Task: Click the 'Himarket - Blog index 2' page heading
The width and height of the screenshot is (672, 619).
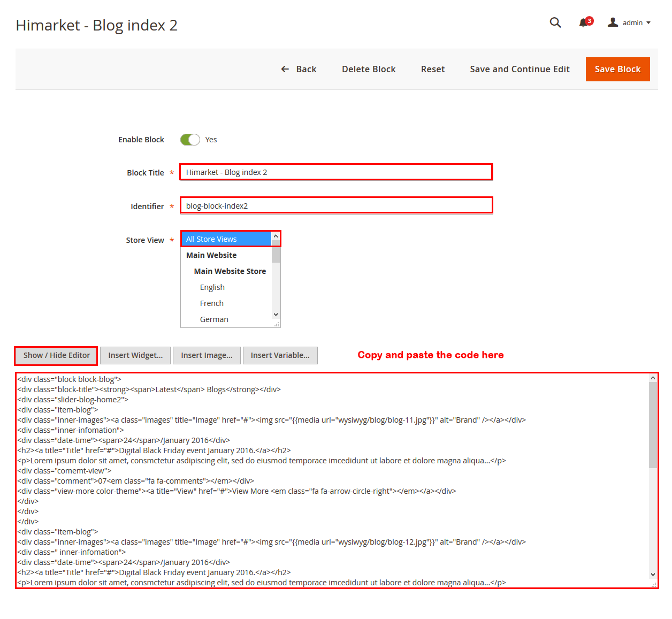Action: (97, 25)
